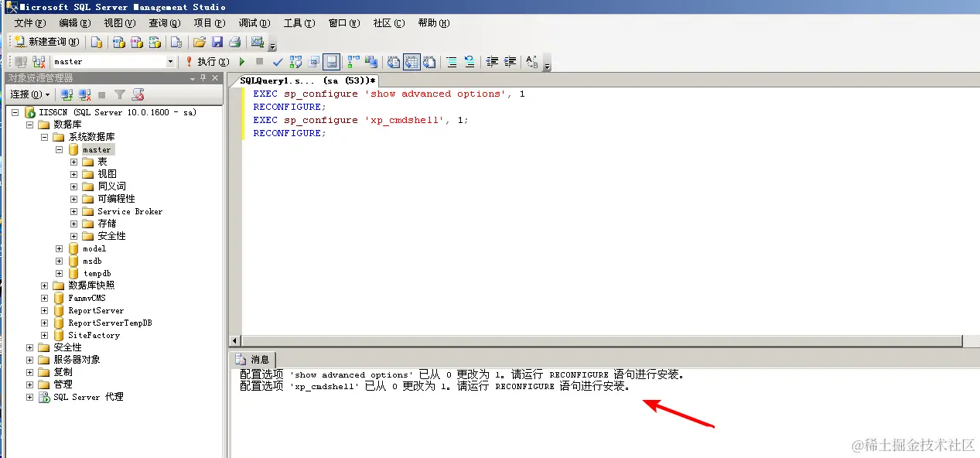This screenshot has width=980, height=458.
Task: Expand the SQL Server 代理 node
Action: [30, 397]
